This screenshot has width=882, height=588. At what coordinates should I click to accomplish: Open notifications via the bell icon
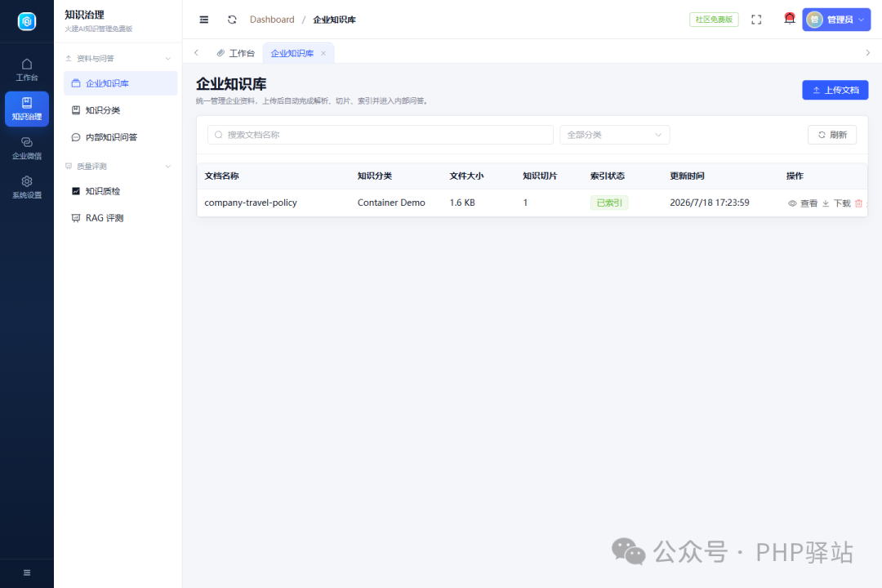790,19
